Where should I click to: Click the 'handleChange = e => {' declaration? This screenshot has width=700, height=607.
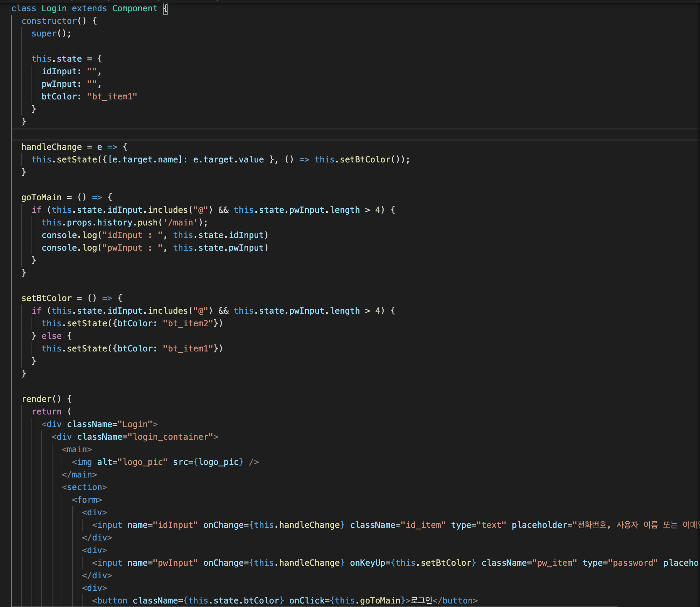coord(74,147)
